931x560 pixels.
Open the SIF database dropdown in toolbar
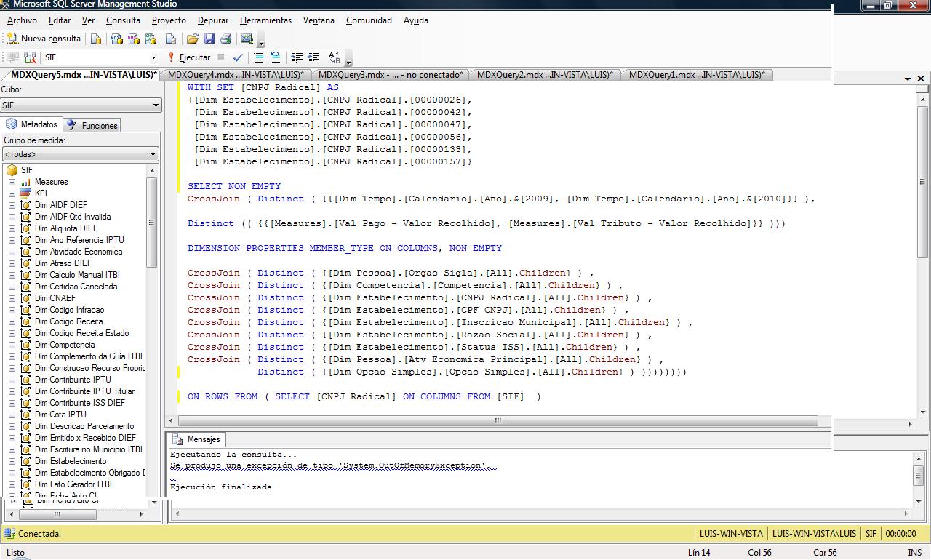(x=153, y=57)
